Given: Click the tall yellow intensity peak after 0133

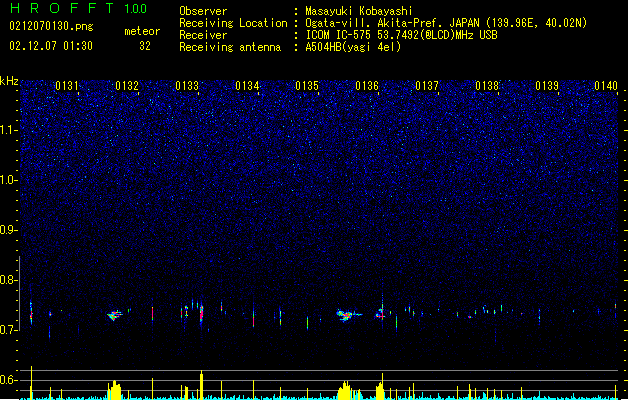Looking at the screenshot, I should (x=201, y=385).
